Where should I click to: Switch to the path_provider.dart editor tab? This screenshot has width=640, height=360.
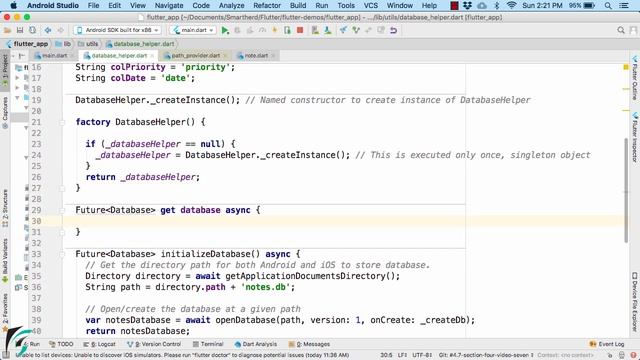pyautogui.click(x=195, y=56)
